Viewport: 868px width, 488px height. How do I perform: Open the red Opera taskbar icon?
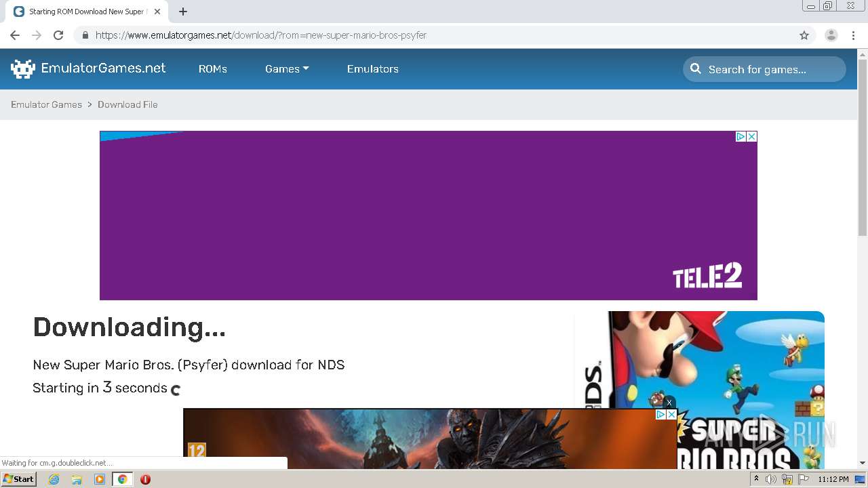click(x=145, y=479)
